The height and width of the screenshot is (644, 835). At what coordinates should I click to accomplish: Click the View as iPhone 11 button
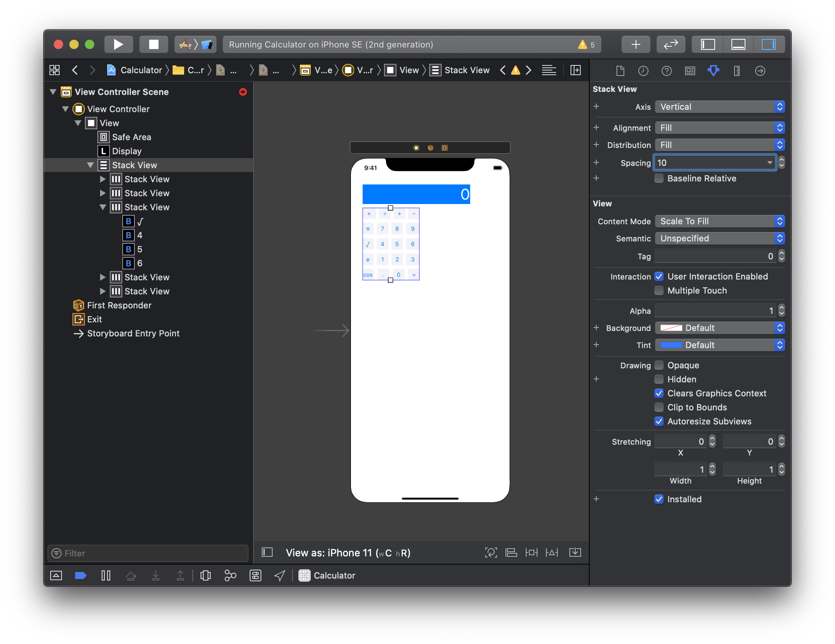coord(348,553)
